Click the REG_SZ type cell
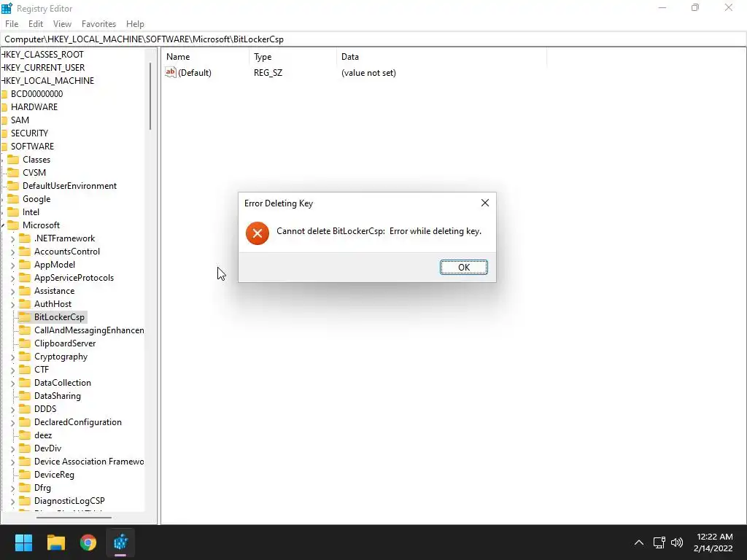 [268, 73]
